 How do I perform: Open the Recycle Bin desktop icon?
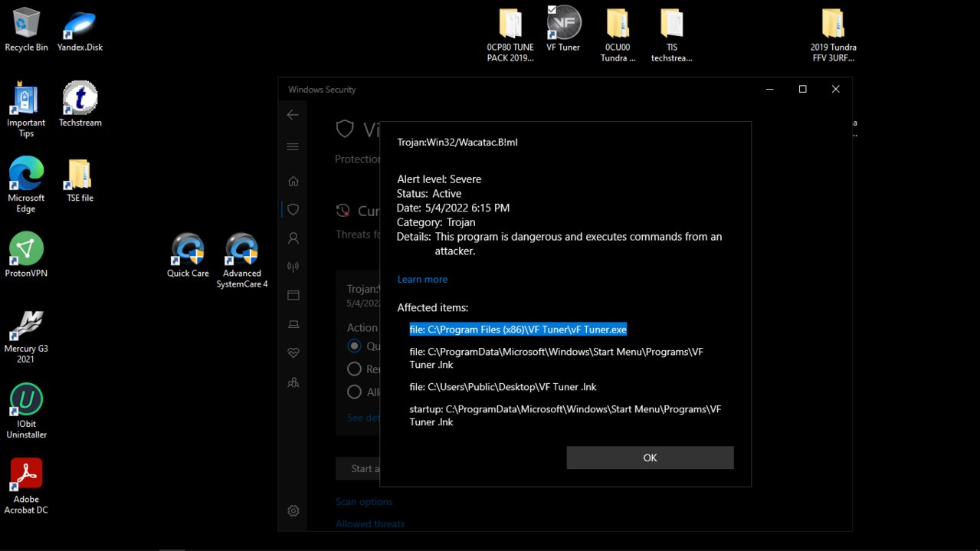click(26, 31)
